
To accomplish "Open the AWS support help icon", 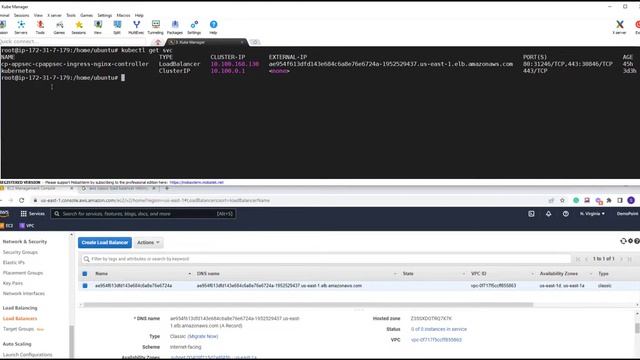I will 566,213.
